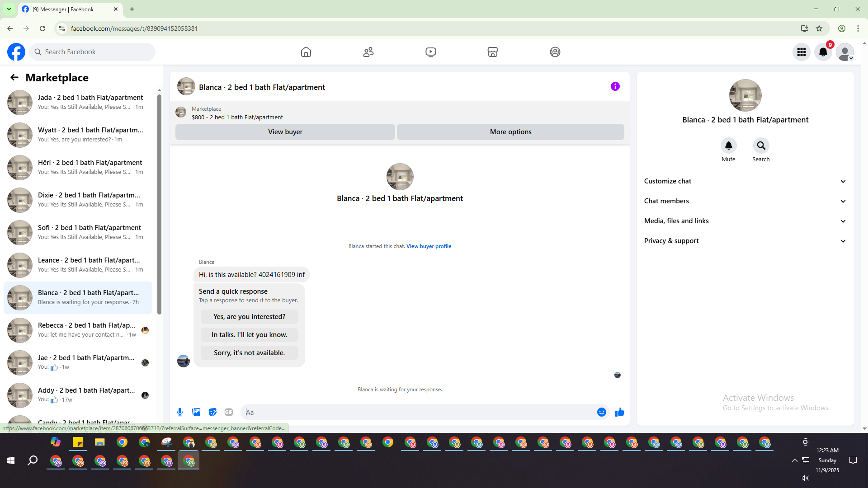This screenshot has width=868, height=488.
Task: Open the Video tab in top navigation
Action: (x=430, y=52)
